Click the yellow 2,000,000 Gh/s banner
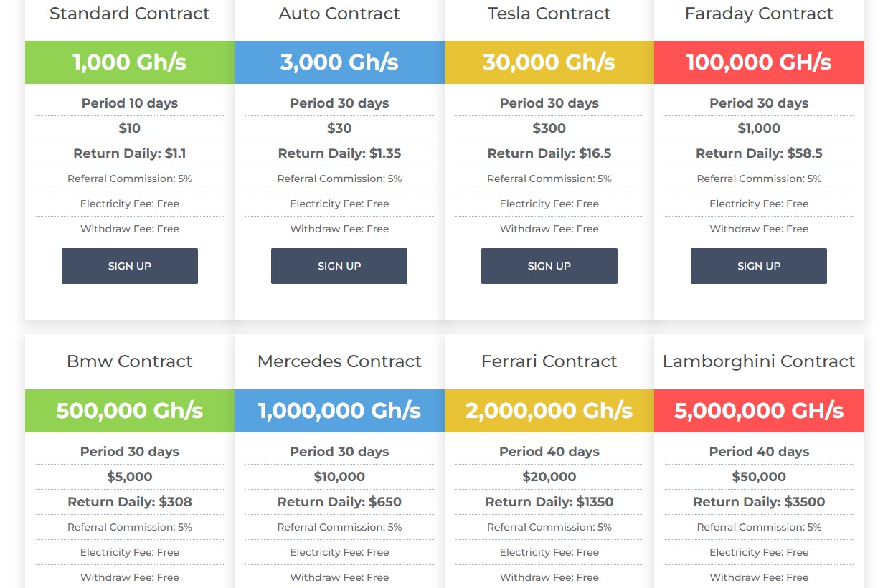This screenshot has width=888, height=588. [549, 411]
